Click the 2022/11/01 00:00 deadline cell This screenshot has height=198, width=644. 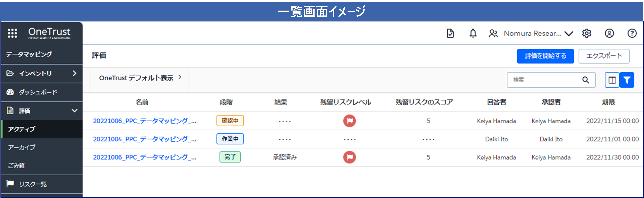pos(612,139)
